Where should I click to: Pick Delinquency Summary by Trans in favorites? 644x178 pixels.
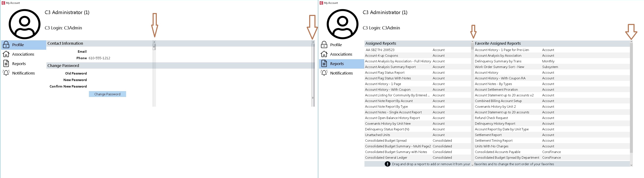[x=498, y=61]
